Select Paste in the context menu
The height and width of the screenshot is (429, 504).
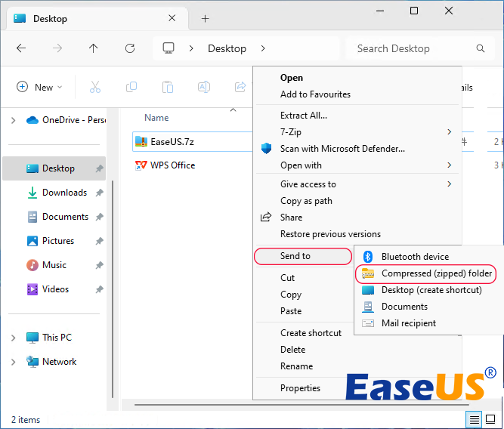coord(291,311)
